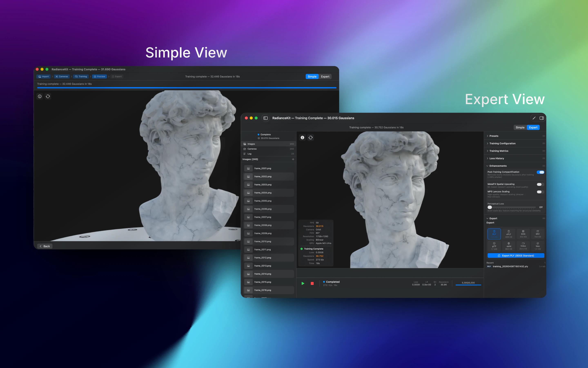This screenshot has width=588, height=368.
Task: Select glTF export format tile
Action: tap(494, 246)
